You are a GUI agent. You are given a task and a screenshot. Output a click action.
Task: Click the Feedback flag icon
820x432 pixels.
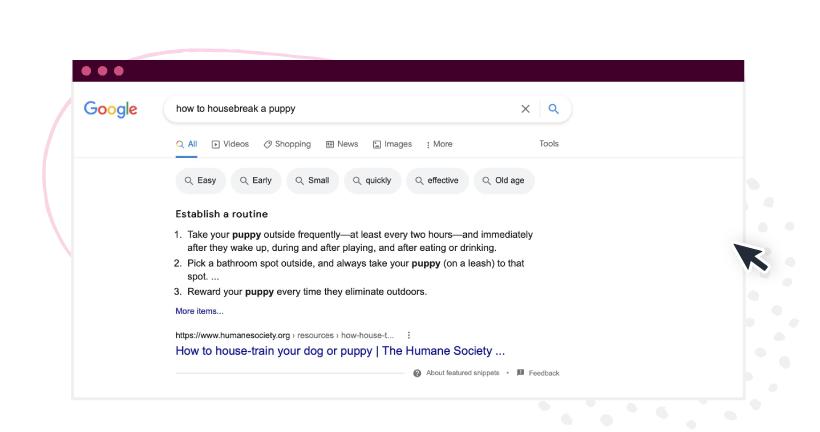520,373
